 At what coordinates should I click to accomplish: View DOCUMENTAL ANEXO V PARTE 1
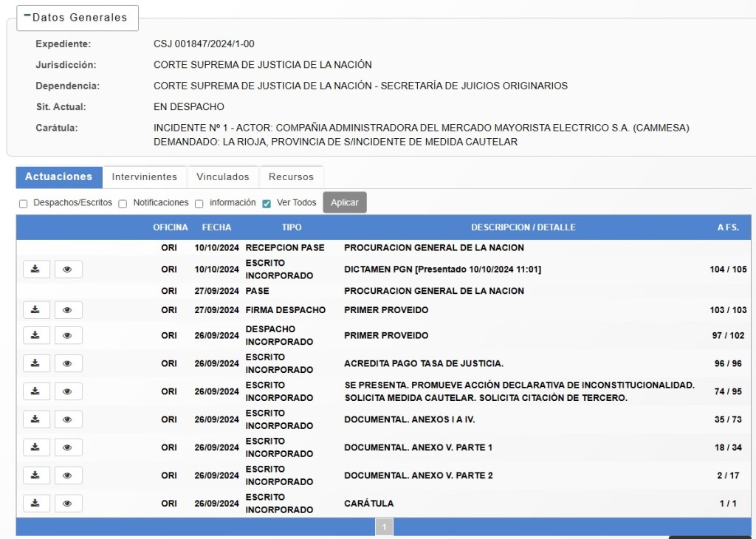click(x=68, y=447)
